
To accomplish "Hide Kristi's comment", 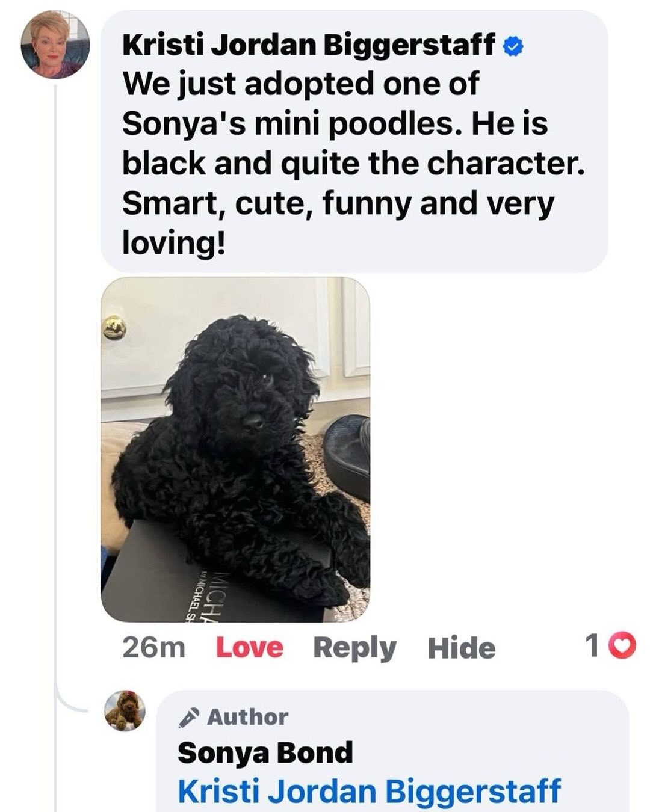I will [462, 647].
